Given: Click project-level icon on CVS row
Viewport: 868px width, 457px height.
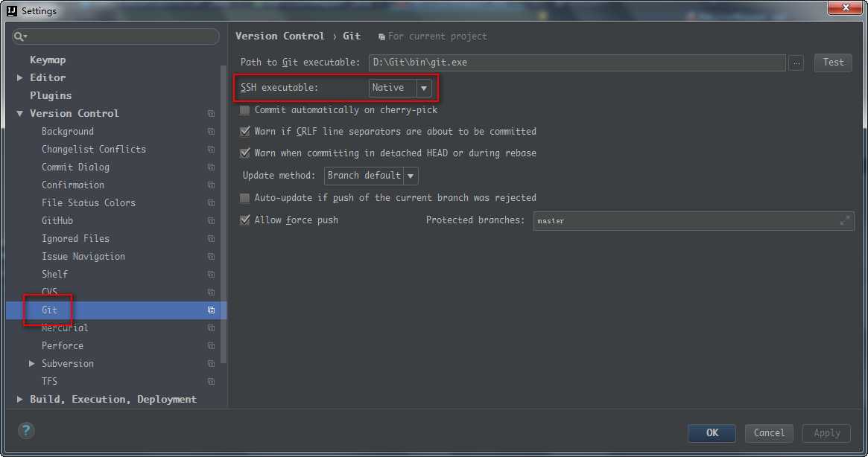Looking at the screenshot, I should [211, 292].
